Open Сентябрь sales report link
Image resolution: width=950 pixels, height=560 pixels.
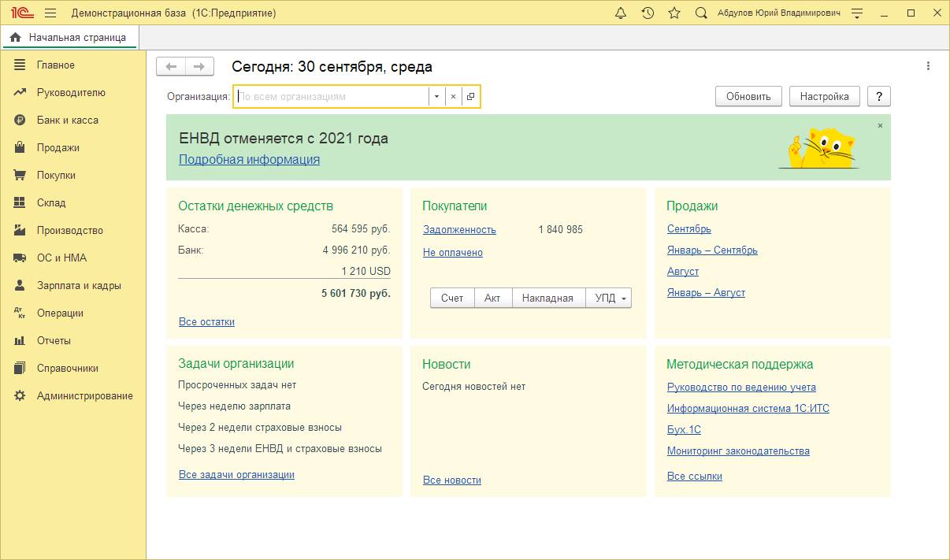(689, 229)
